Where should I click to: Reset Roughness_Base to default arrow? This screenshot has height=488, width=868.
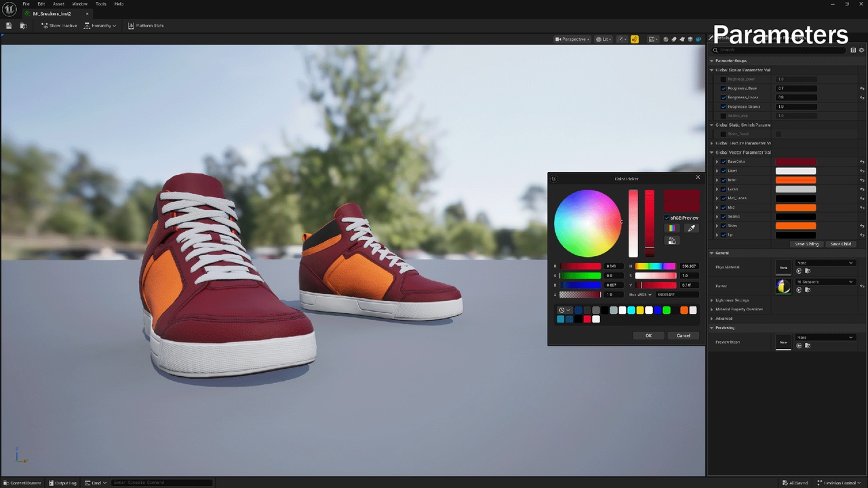coord(862,88)
